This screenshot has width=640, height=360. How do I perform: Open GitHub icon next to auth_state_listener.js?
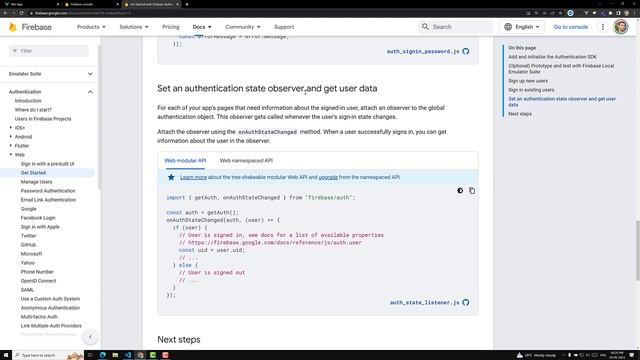[x=466, y=302]
